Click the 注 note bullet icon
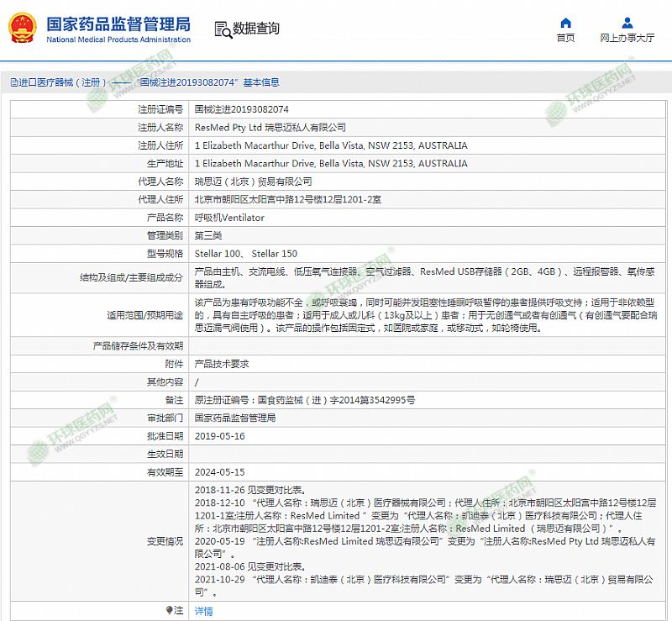 click(168, 610)
